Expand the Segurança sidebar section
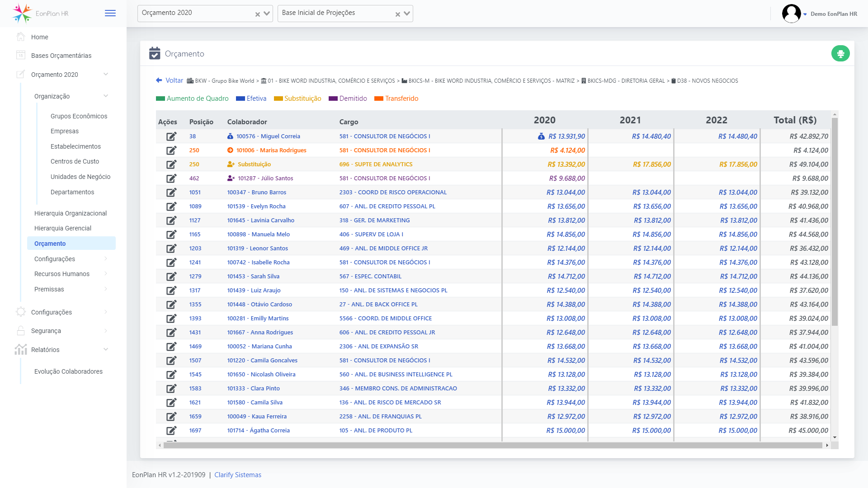This screenshot has height=488, width=868. (106, 330)
